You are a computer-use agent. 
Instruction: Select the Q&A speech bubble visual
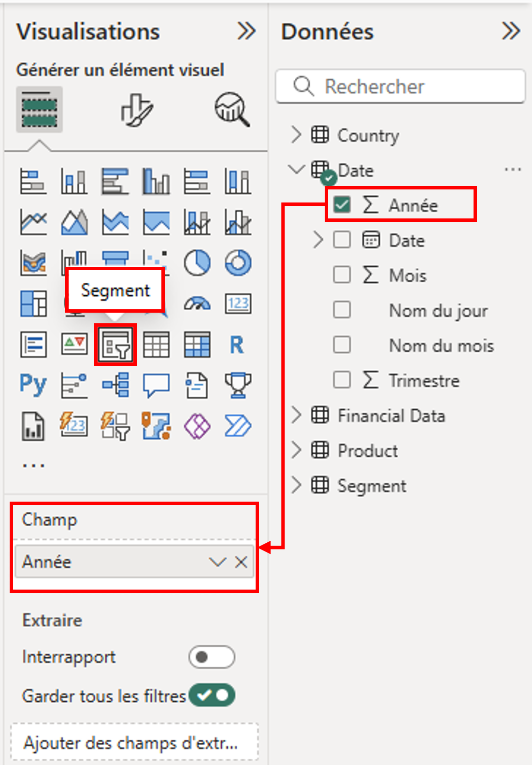click(x=156, y=386)
